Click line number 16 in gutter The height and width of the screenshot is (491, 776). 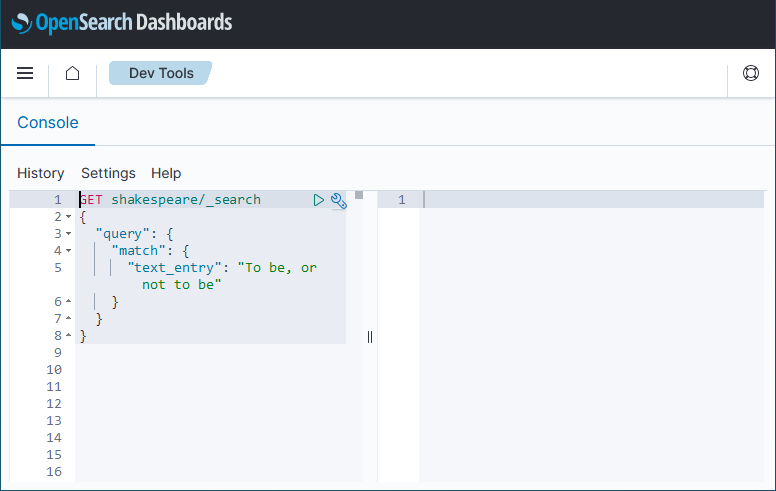(x=54, y=472)
